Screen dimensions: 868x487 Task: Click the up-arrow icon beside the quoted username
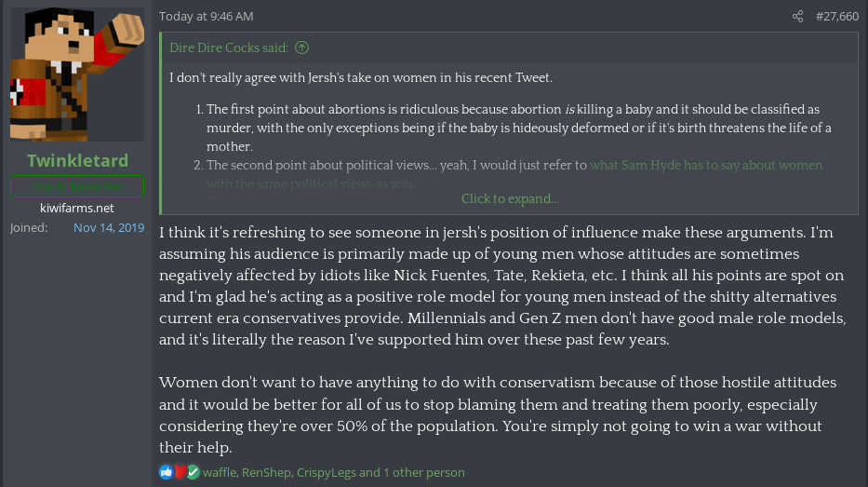(x=301, y=47)
